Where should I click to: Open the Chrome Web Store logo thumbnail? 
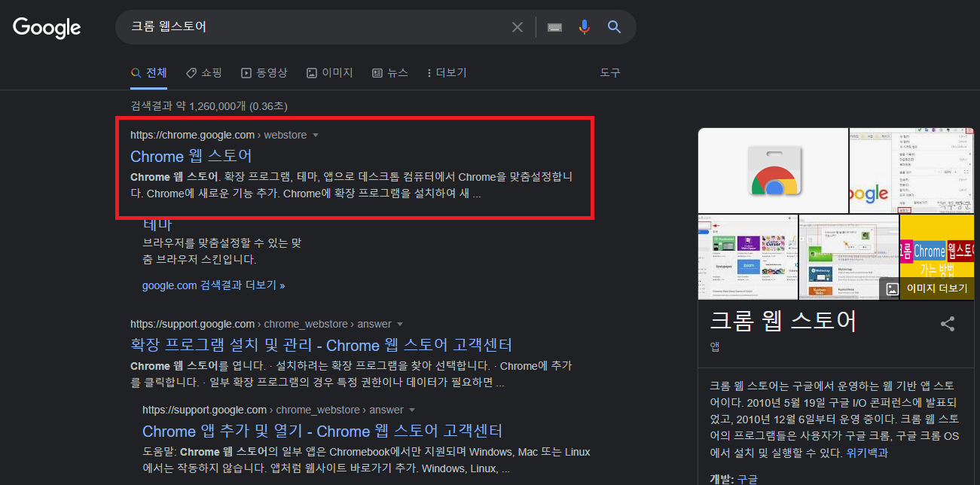pyautogui.click(x=773, y=170)
